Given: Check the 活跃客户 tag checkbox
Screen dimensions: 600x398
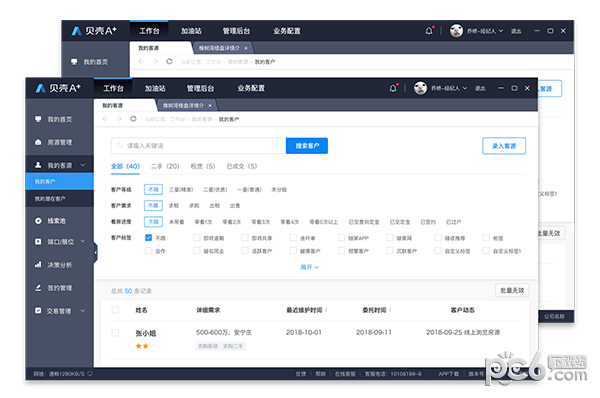Looking at the screenshot, I should [245, 251].
